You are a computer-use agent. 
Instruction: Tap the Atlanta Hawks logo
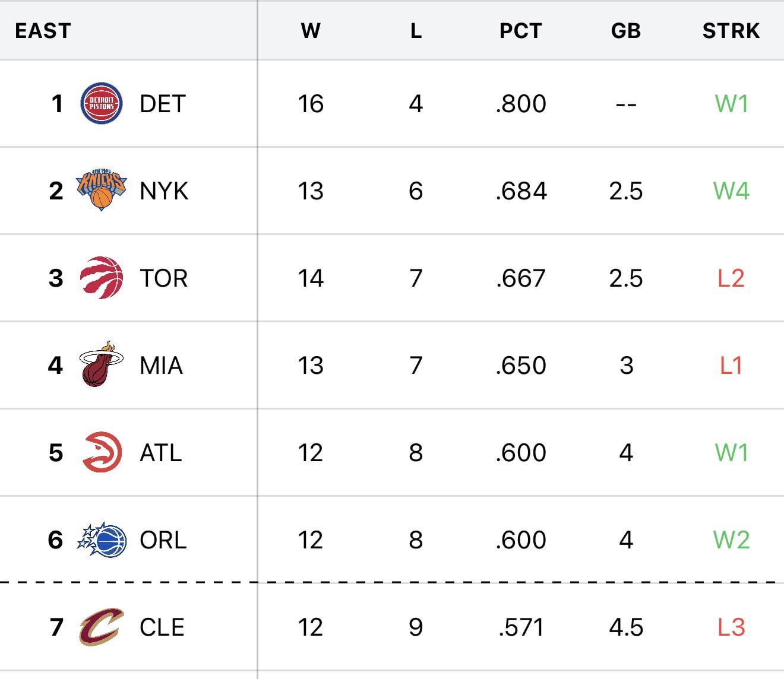click(102, 452)
